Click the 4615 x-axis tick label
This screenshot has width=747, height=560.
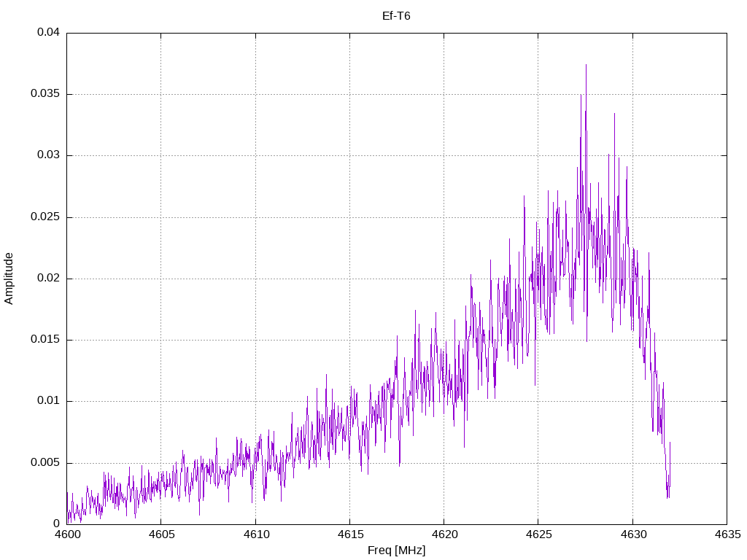(x=350, y=534)
